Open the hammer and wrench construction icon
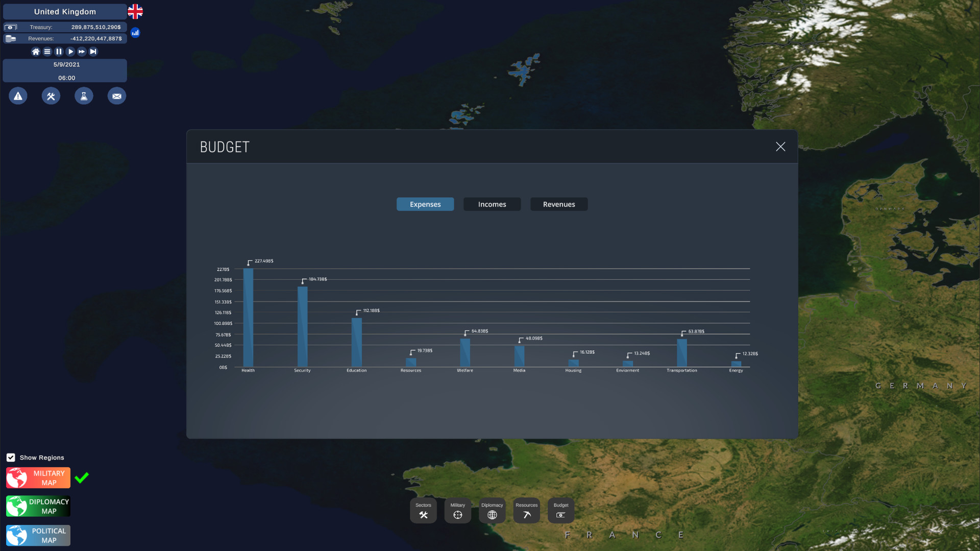Screen dimensions: 980x551 pyautogui.click(x=51, y=96)
